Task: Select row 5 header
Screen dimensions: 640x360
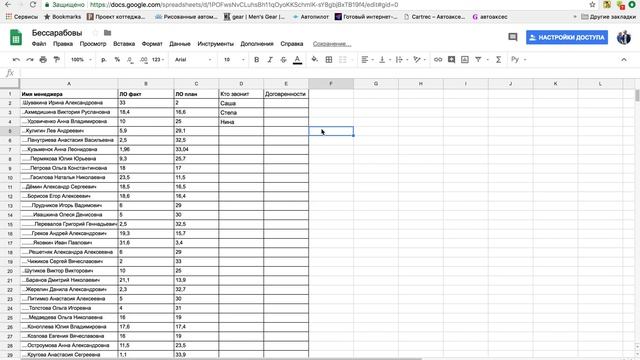Action: tap(10, 131)
